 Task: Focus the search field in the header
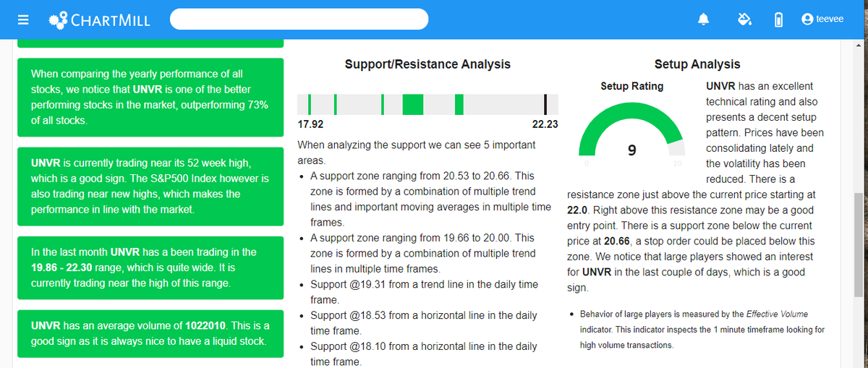pyautogui.click(x=299, y=20)
